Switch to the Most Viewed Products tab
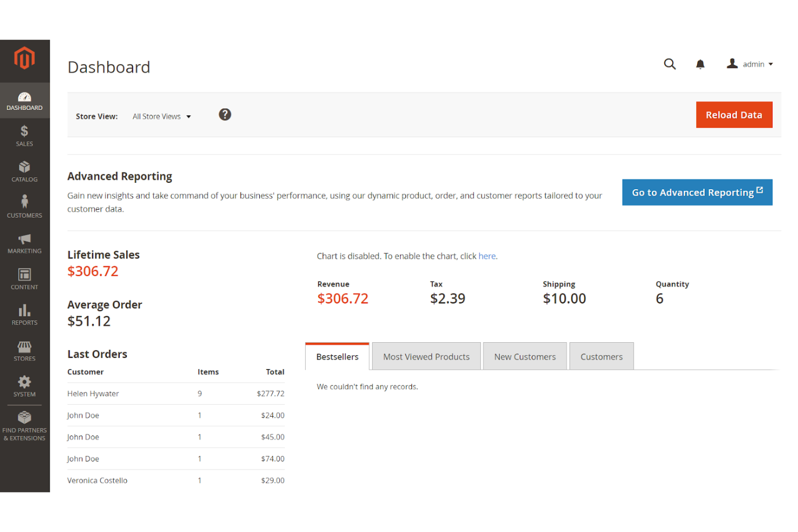The image size is (798, 532). (426, 356)
